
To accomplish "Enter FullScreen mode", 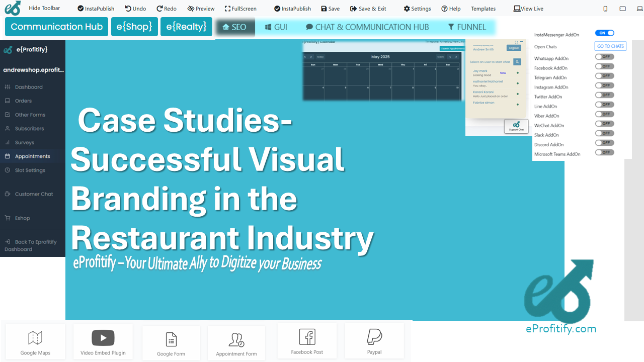I will pos(240,8).
